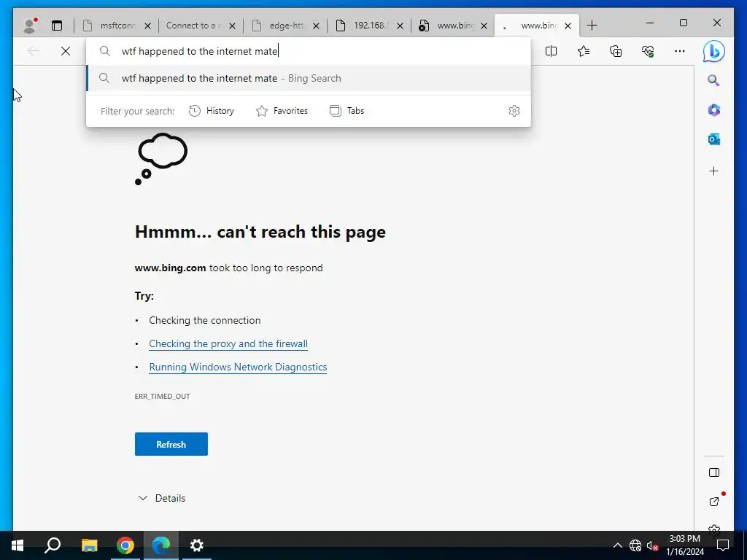Toggle sidebar visibility icon
Image resolution: width=747 pixels, height=560 pixels.
713,472
